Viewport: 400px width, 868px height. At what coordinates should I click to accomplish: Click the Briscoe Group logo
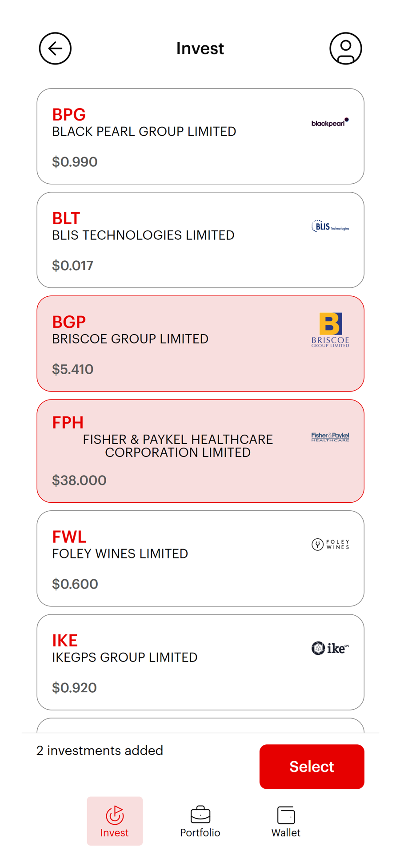(x=330, y=330)
